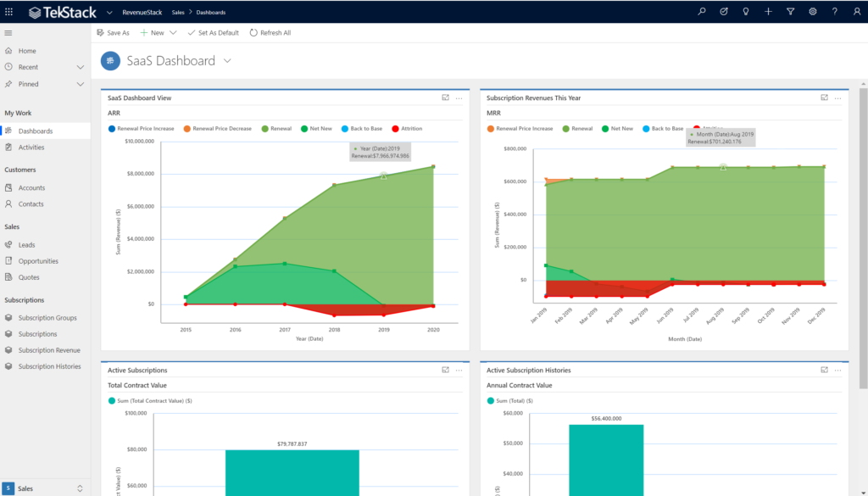This screenshot has height=496, width=868.
Task: Open the New command dropdown arrow
Action: (174, 32)
